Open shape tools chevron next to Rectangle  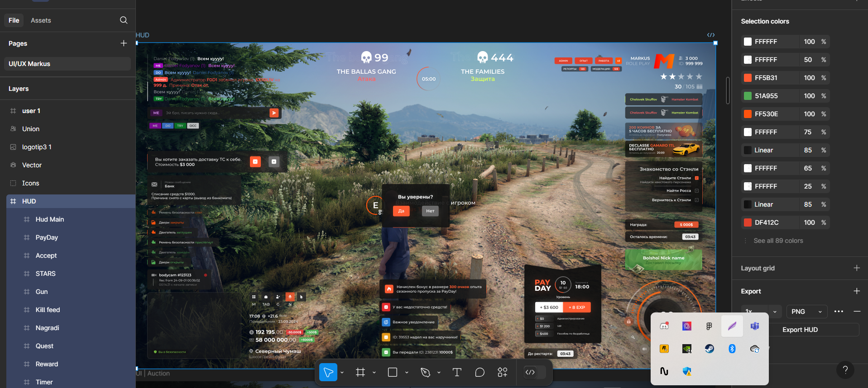tap(407, 373)
